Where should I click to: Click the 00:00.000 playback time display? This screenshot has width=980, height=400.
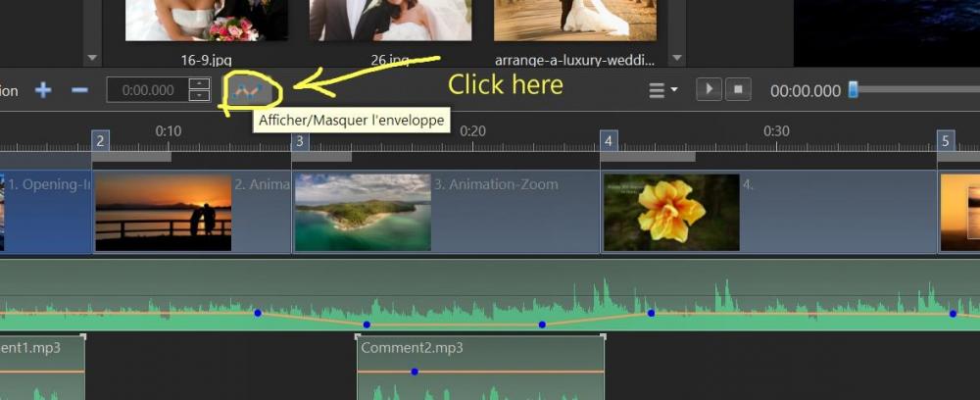click(x=805, y=91)
